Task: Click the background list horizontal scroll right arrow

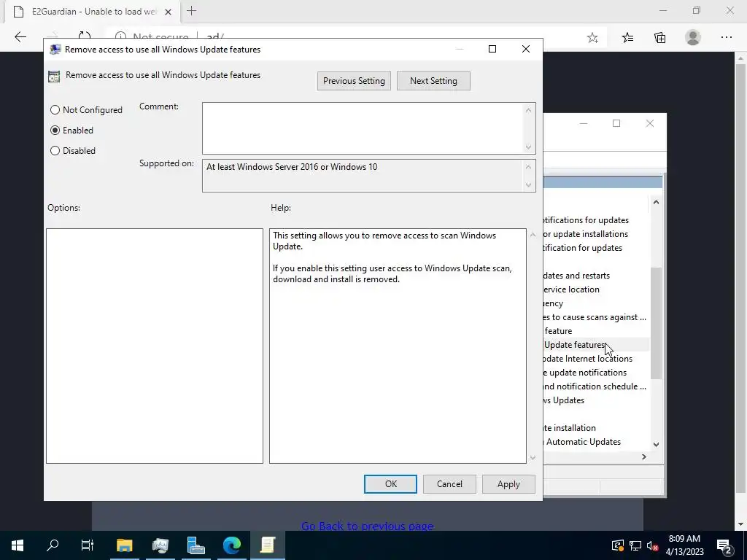Action: [x=643, y=456]
